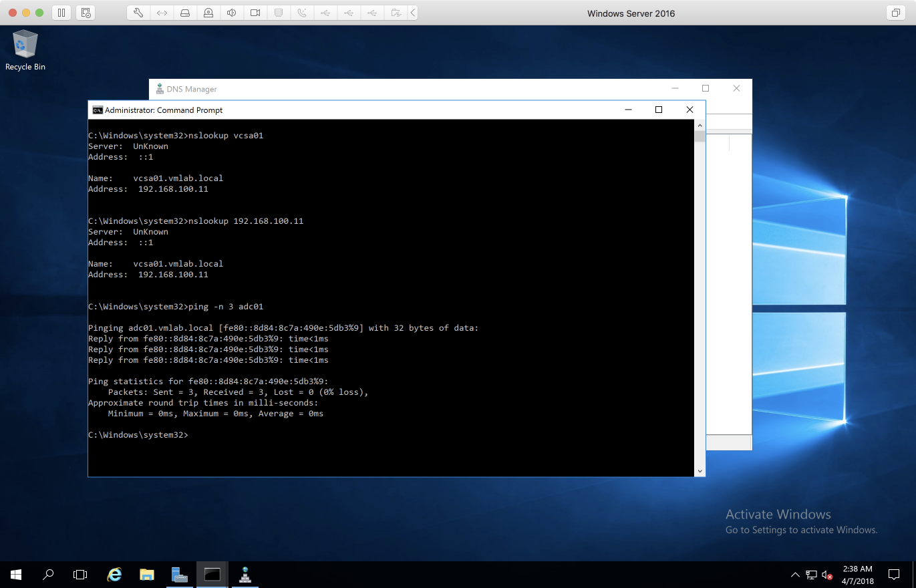Open the Windows Start menu
The height and width of the screenshot is (588, 916).
16,574
